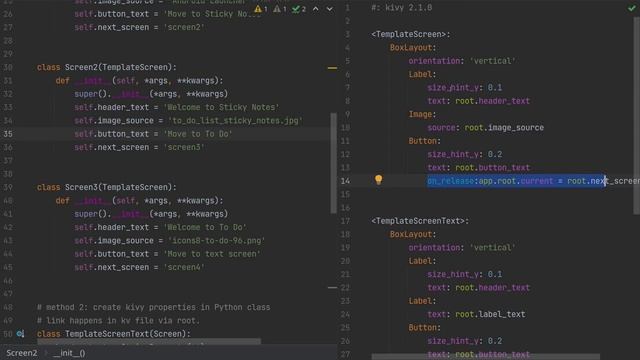Click the Python editor horizontal scrollbar
This screenshot has height=360, width=640.
tap(149, 341)
